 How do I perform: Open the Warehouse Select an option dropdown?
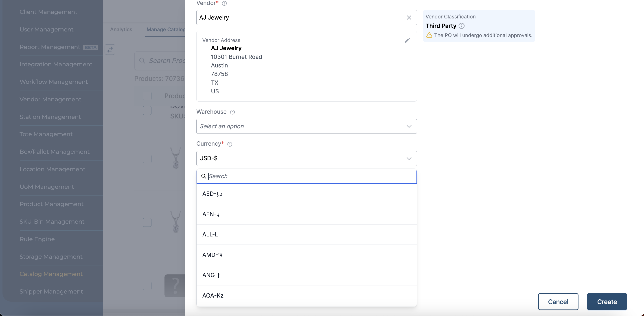306,126
